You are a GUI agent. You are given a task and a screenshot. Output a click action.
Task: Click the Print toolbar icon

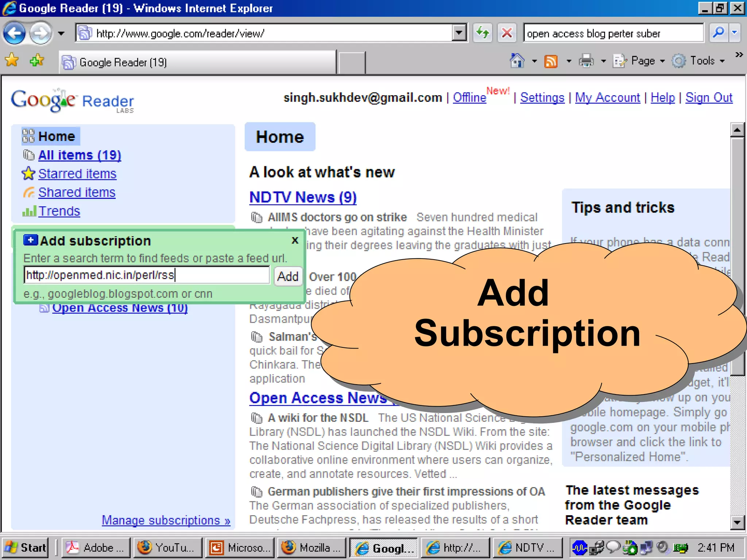pyautogui.click(x=586, y=61)
